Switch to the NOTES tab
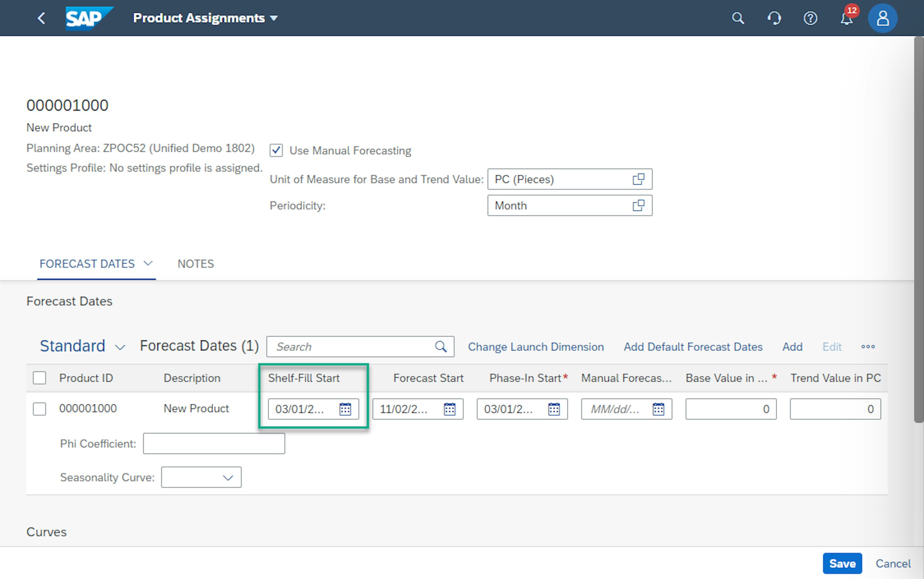Screen dimensions: 924x579 (195, 264)
